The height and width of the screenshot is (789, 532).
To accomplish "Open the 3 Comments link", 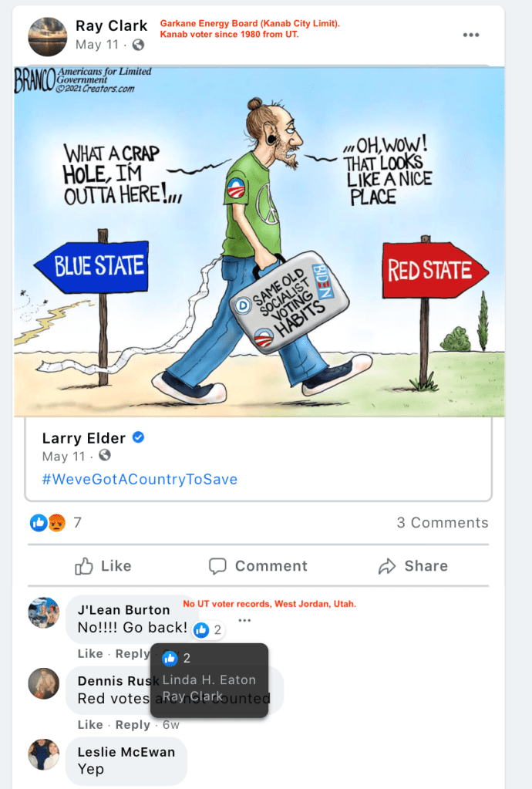I will (x=443, y=522).
